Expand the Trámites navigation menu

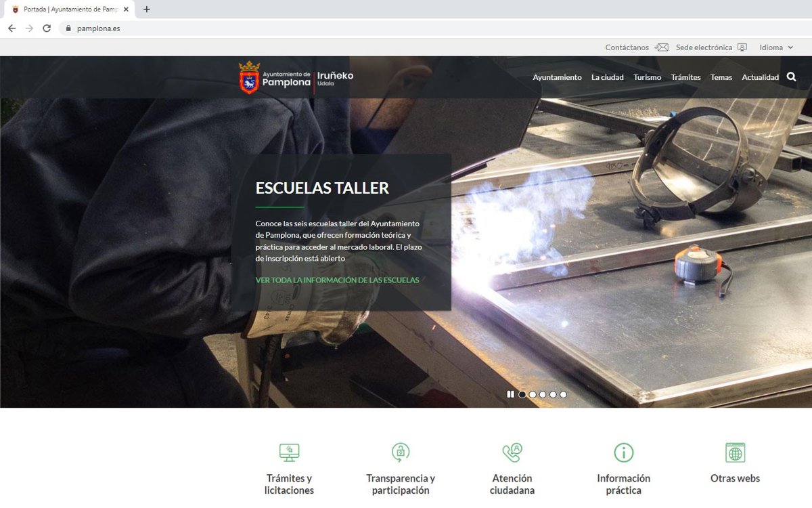pyautogui.click(x=685, y=77)
